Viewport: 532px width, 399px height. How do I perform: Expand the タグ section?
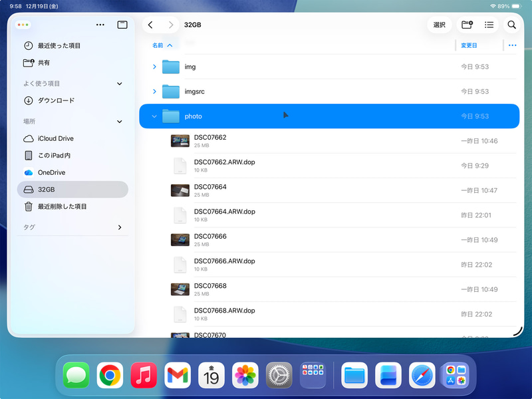click(120, 227)
